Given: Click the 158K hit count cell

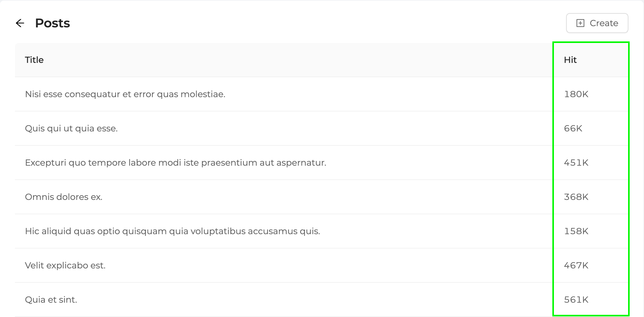Looking at the screenshot, I should [576, 231].
